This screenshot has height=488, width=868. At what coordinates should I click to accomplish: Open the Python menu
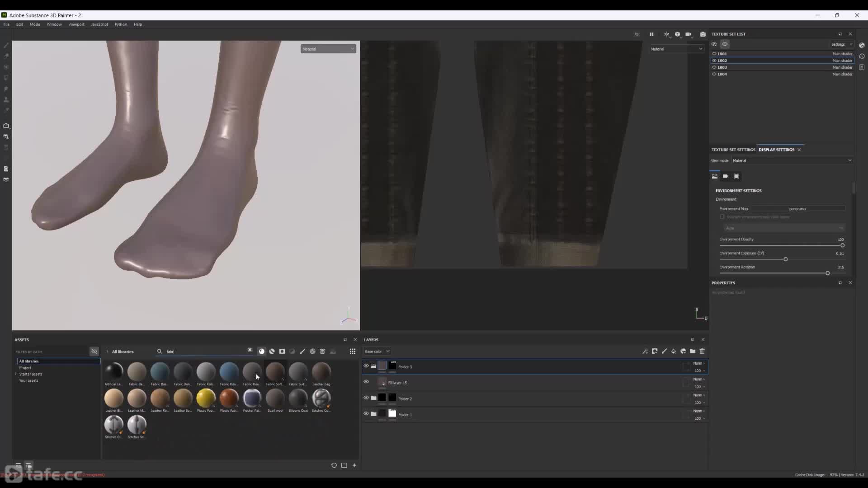tap(121, 24)
